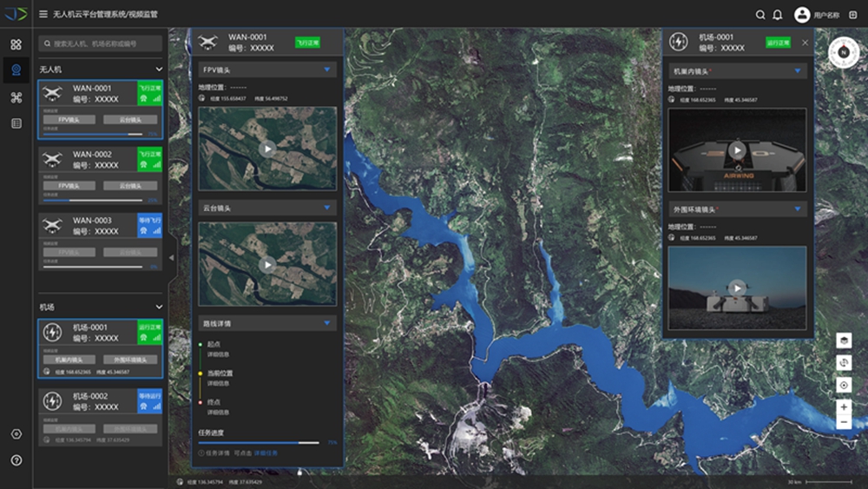Screen dimensions: 868x489
Task: Zoom in the map with plus button
Action: coord(844,406)
